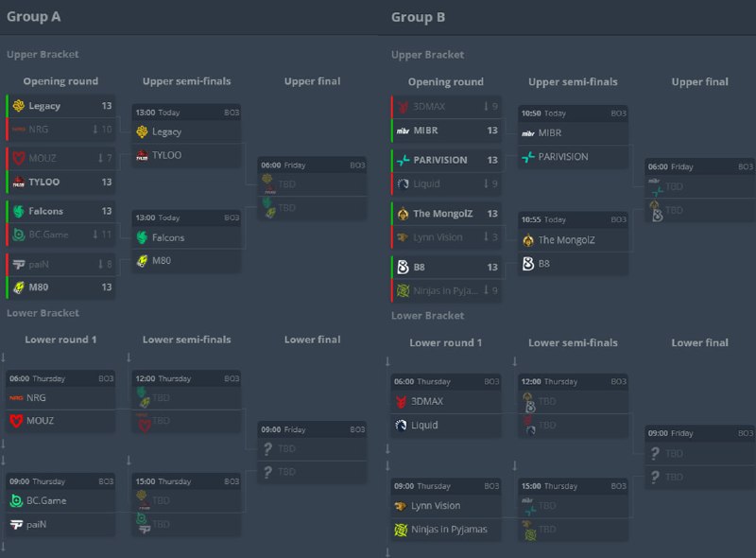This screenshot has width=756, height=558.
Task: Open Group A 12:00 Thursday lower semi-final match
Action: [x=186, y=402]
